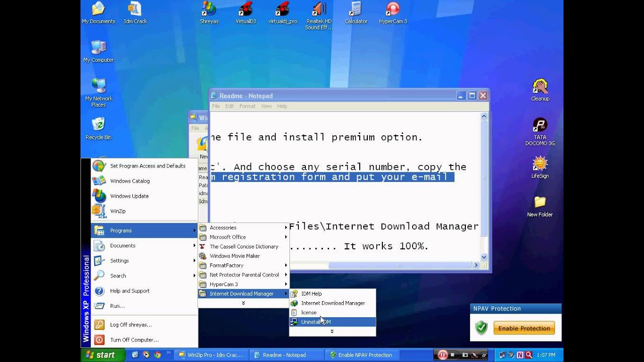The width and height of the screenshot is (644, 362).
Task: Click the red magnifier system tray icon
Action: (529, 355)
